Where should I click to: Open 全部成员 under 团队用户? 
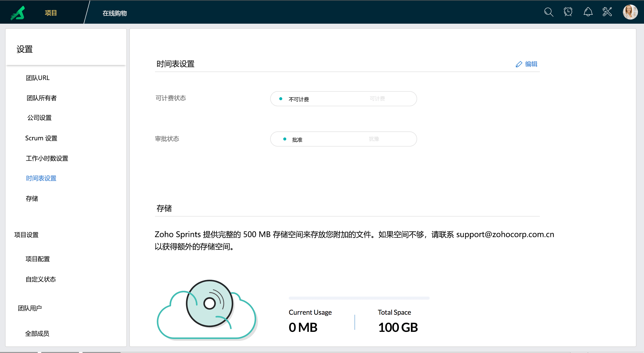click(37, 334)
